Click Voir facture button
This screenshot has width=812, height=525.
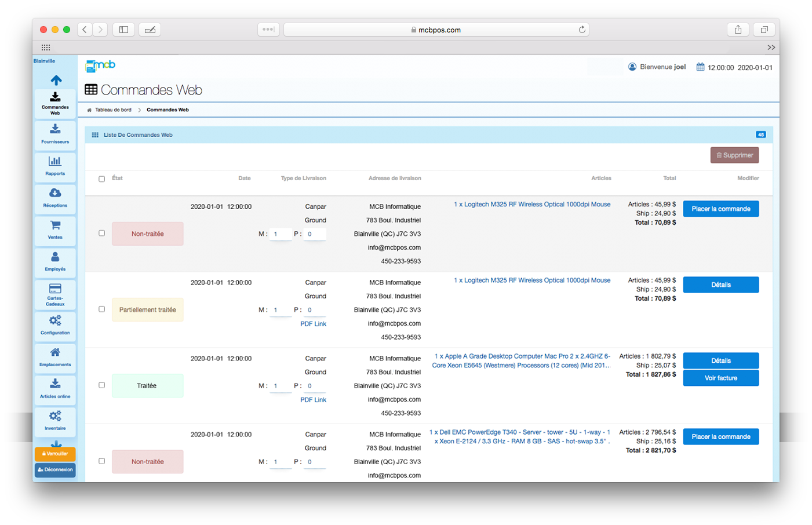coord(721,378)
